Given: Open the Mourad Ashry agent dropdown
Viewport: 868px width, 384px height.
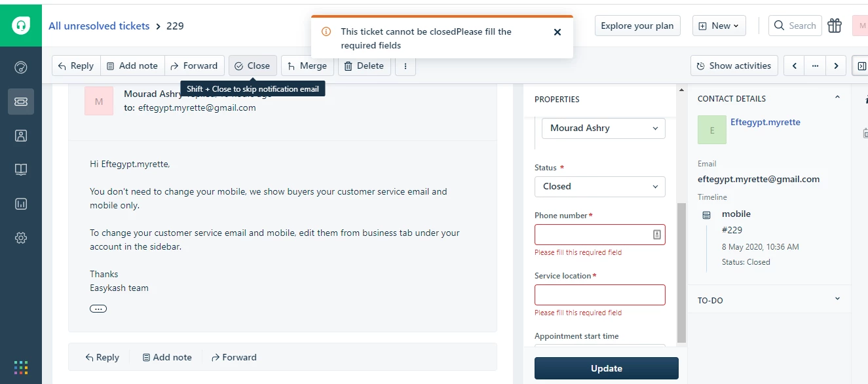Looking at the screenshot, I should point(604,128).
